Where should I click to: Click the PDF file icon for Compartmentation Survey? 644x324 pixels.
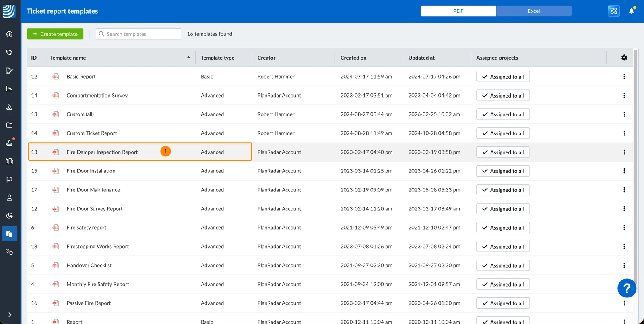[x=56, y=96]
